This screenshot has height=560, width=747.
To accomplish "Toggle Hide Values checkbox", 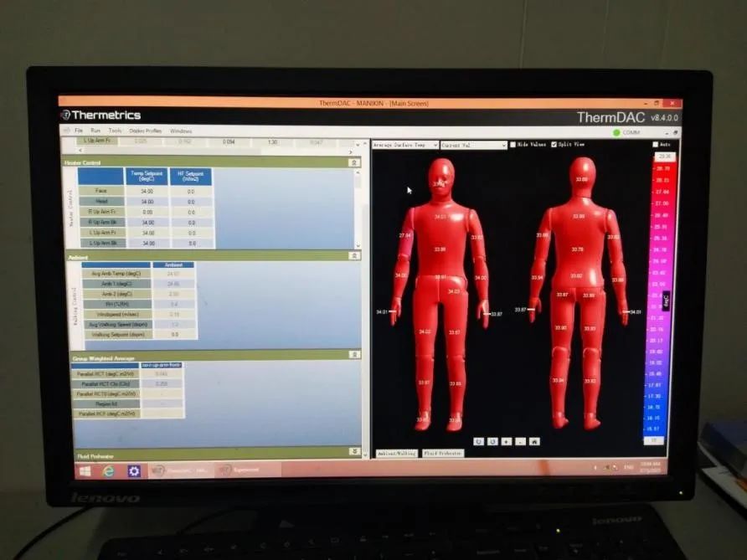I will pos(513,145).
